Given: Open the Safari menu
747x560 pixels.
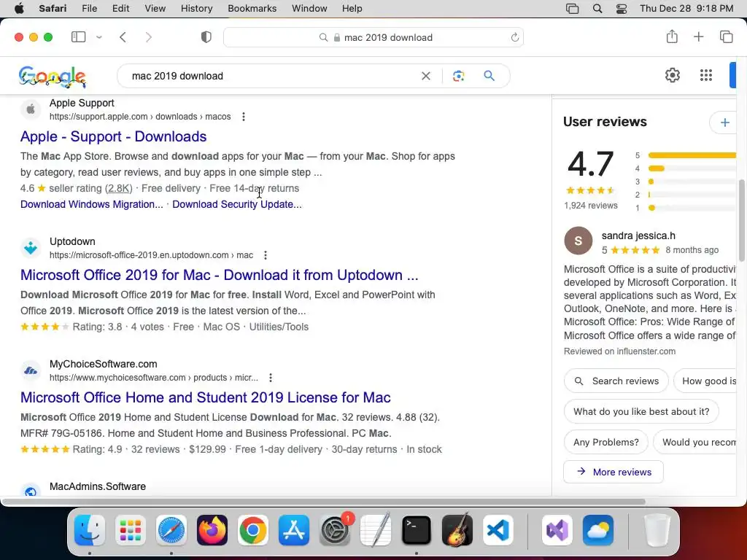Looking at the screenshot, I should coord(53,9).
